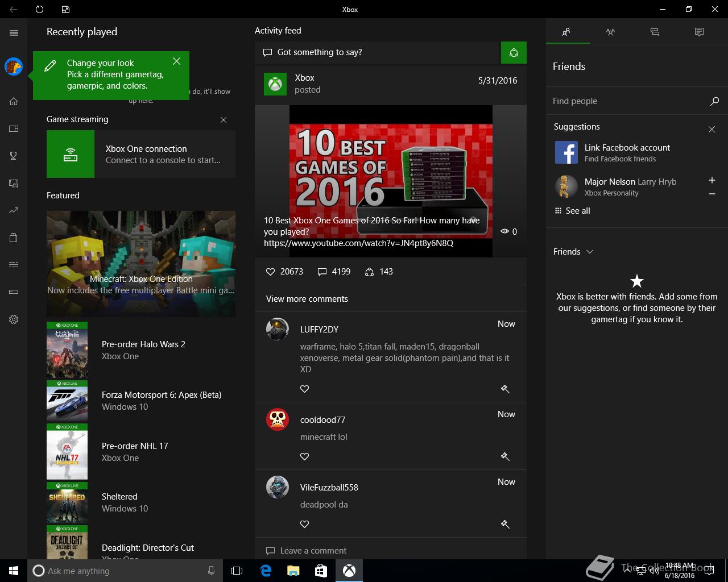Like cooldood77's comment
Viewport: 728px width, 582px height.
tap(305, 457)
